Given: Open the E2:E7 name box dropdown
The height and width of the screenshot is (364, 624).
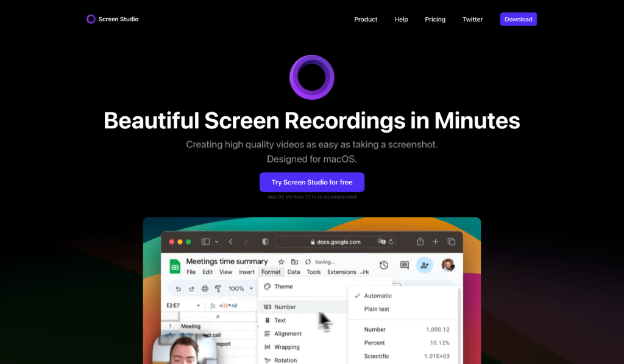Looking at the screenshot, I should (198, 306).
